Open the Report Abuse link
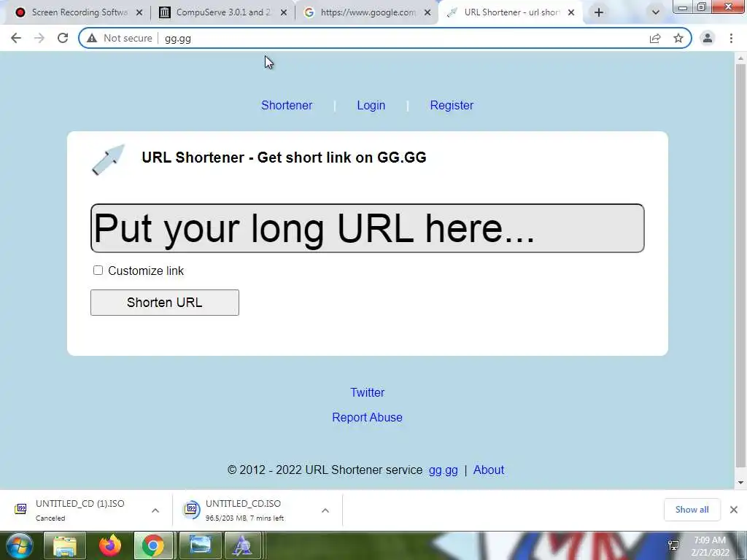This screenshot has height=560, width=747. (368, 417)
